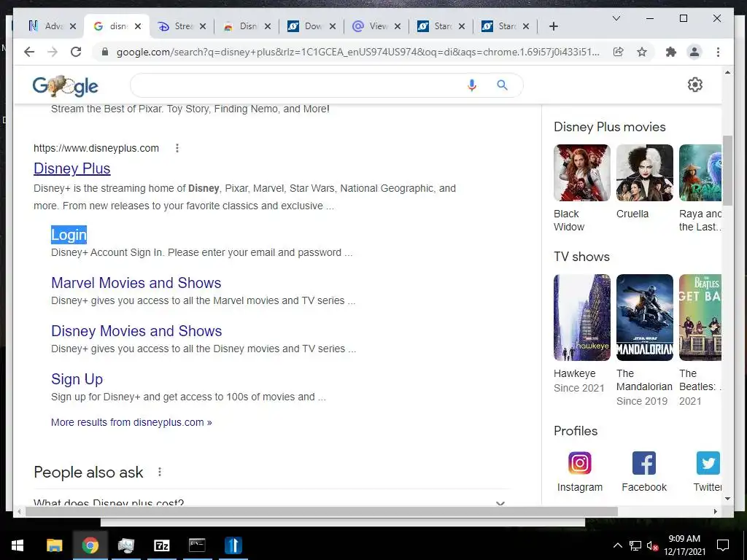Close the "Dow" tab

point(333,26)
